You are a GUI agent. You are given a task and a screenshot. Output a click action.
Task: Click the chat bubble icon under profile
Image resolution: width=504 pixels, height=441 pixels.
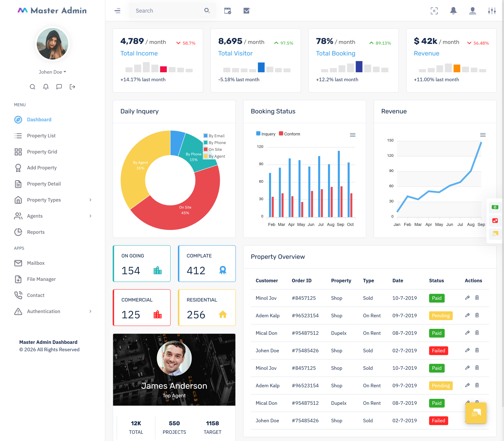point(59,87)
